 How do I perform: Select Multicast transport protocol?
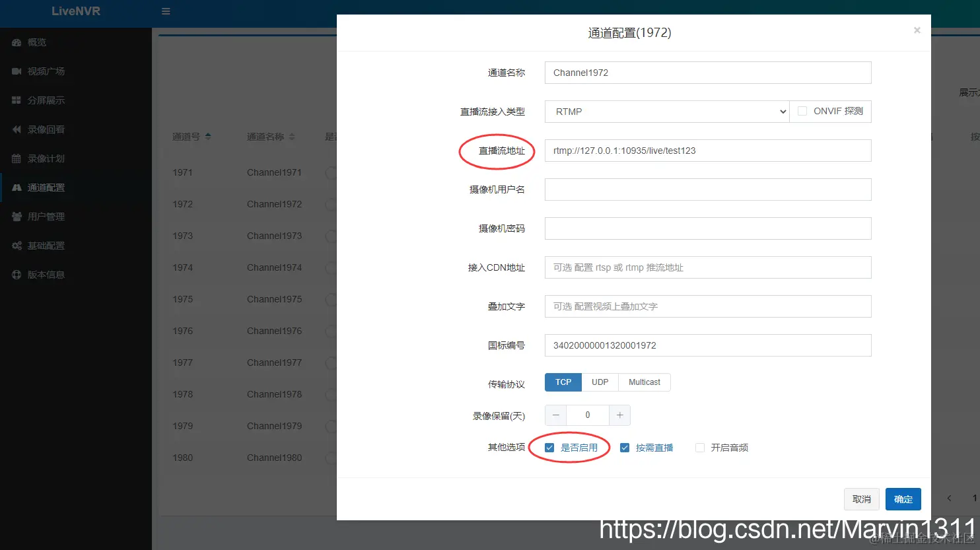click(x=643, y=382)
